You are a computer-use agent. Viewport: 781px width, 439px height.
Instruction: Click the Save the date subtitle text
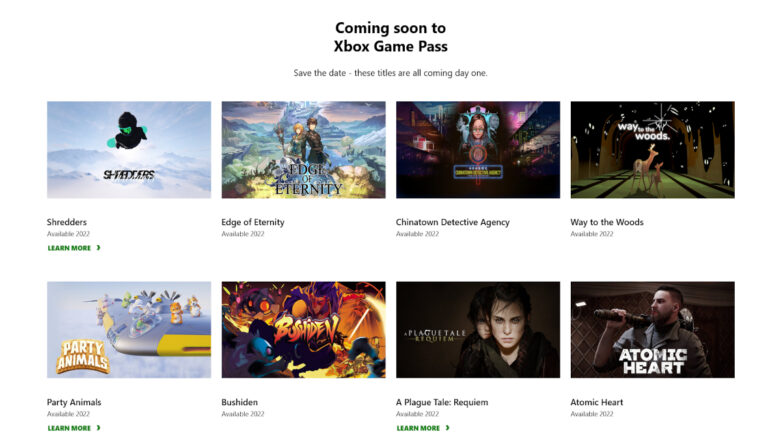pyautogui.click(x=390, y=73)
